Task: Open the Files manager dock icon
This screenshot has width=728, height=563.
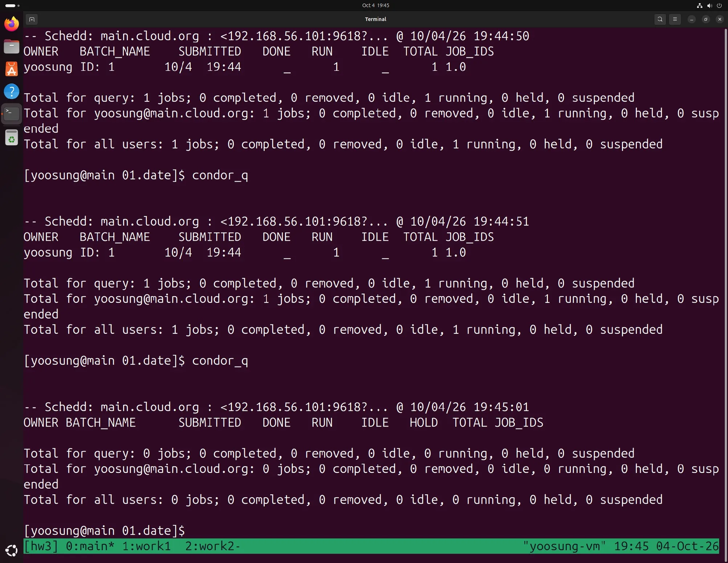Action: point(12,46)
